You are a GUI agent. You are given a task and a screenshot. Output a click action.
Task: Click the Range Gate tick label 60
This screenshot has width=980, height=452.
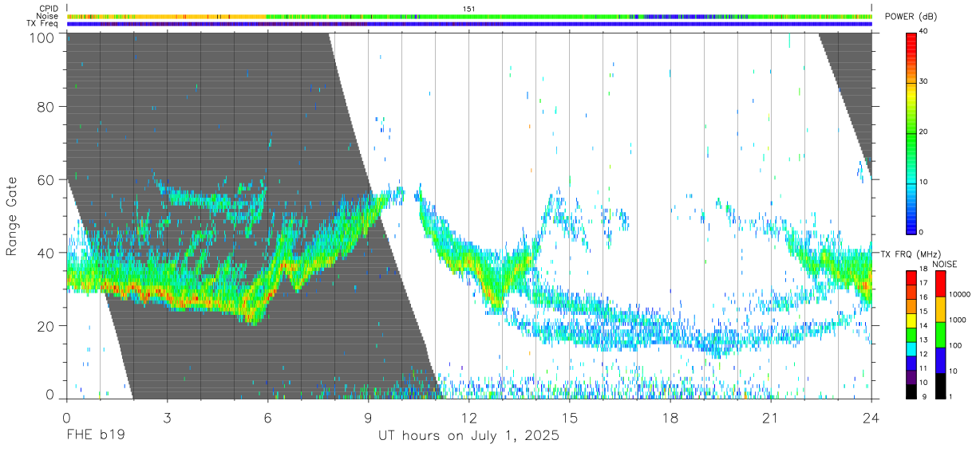pos(47,179)
